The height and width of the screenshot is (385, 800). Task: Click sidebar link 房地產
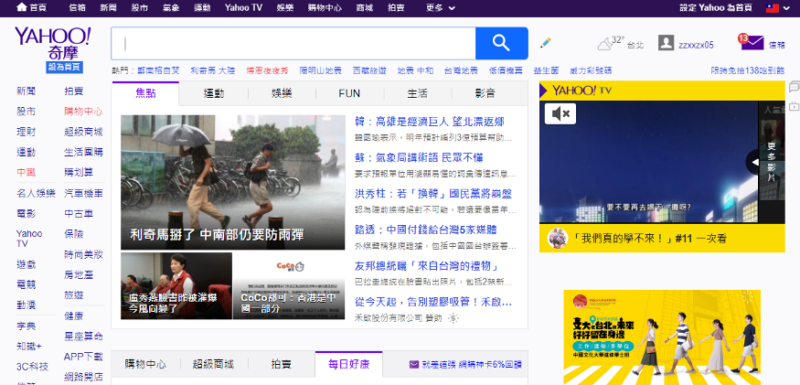tap(79, 274)
